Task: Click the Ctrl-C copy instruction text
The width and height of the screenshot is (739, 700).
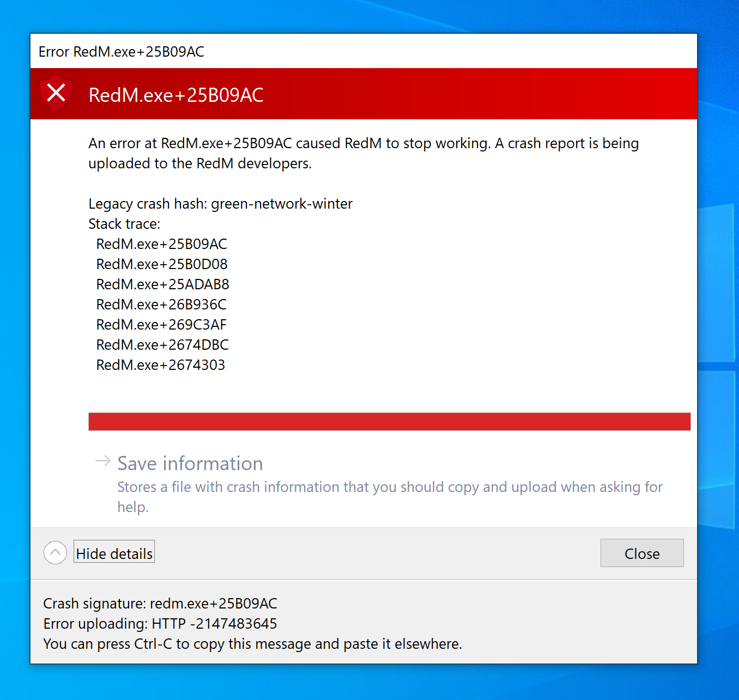Action: click(252, 644)
